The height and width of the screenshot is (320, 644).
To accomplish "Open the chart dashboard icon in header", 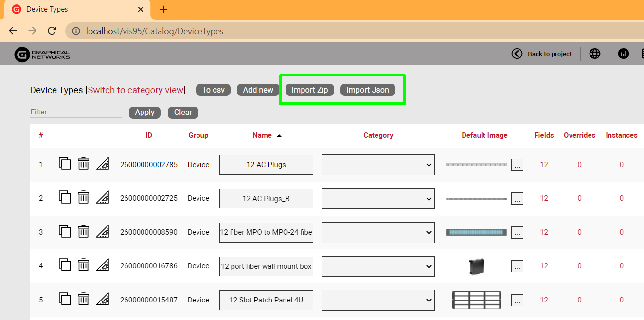I will click(624, 54).
